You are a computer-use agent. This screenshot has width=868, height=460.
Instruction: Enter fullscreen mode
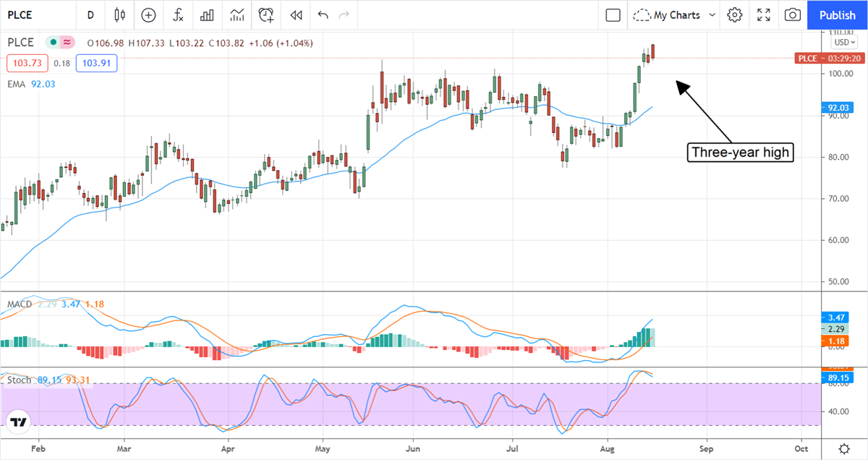click(x=764, y=14)
